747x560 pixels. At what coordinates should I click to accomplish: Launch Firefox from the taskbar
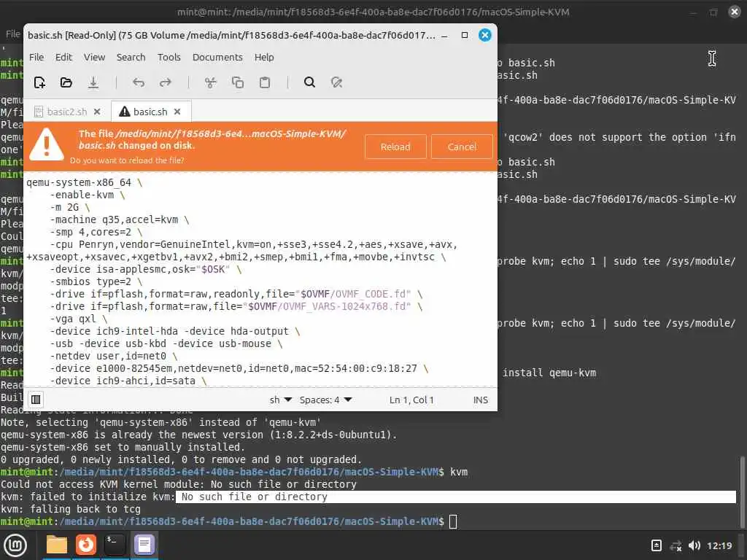point(86,545)
